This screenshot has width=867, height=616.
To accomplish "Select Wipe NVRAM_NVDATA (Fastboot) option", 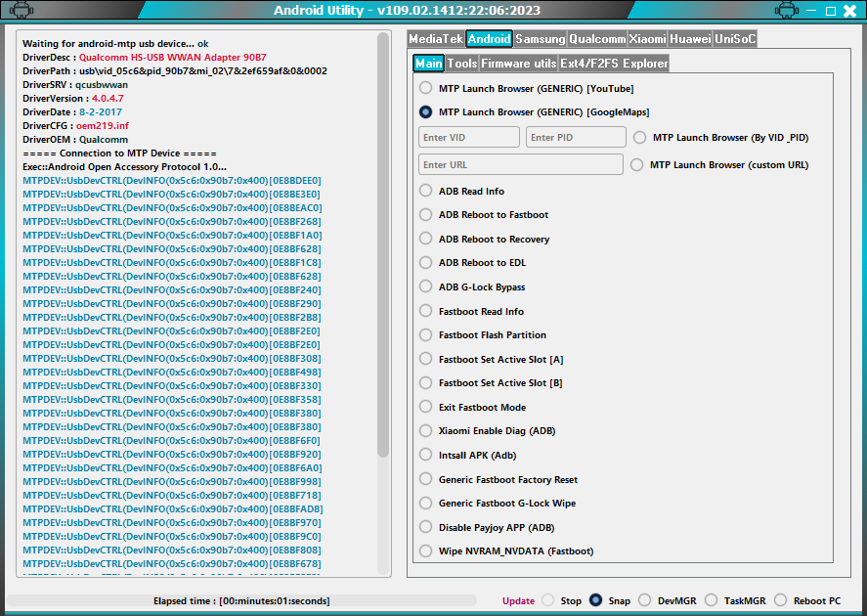I will point(426,551).
